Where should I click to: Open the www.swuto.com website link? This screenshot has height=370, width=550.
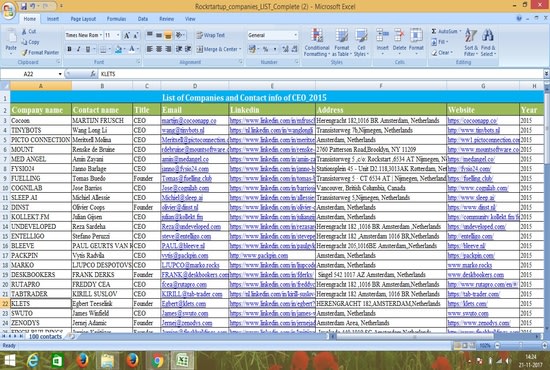click(468, 313)
